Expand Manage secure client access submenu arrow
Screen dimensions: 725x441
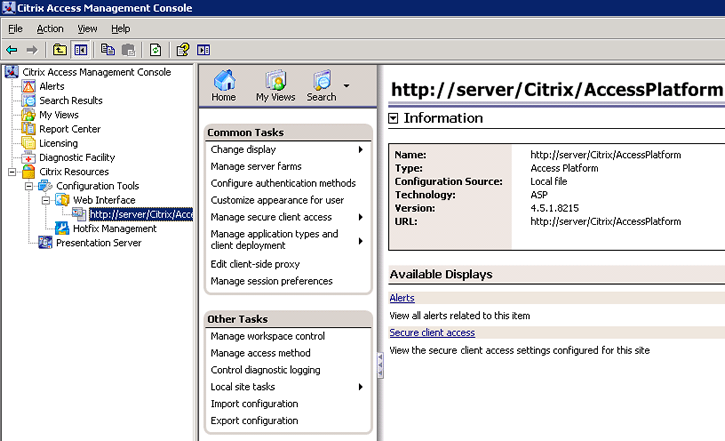(x=360, y=217)
